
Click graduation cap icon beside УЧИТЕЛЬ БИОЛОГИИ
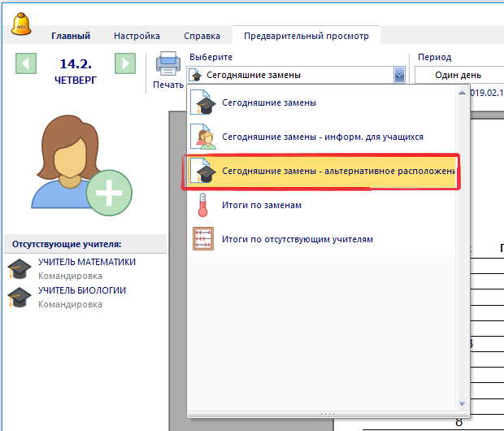[20, 298]
